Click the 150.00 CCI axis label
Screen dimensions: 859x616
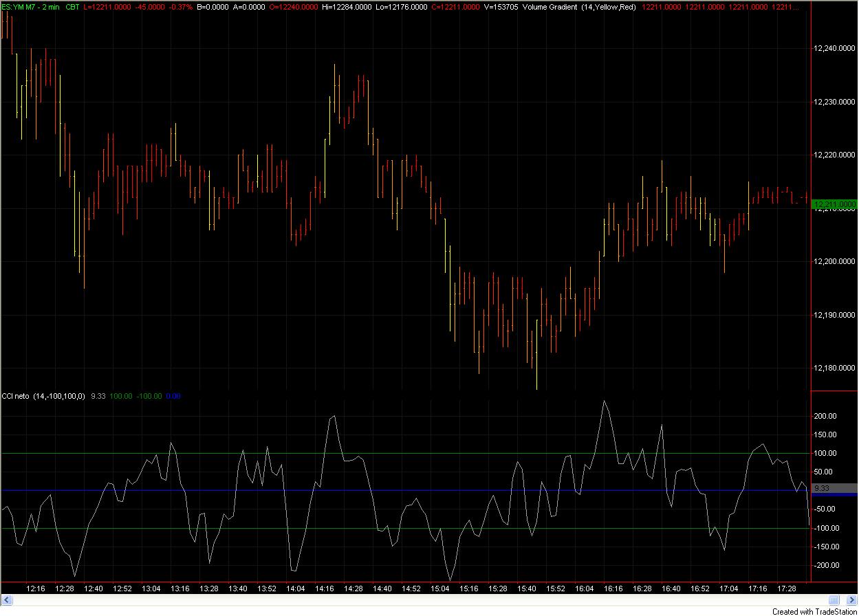pos(825,434)
